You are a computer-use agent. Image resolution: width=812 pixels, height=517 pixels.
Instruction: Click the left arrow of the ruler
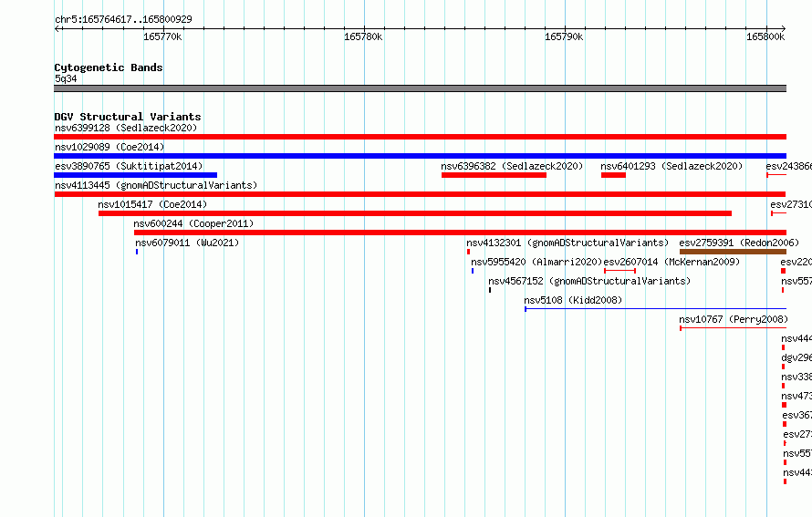pyautogui.click(x=57, y=28)
